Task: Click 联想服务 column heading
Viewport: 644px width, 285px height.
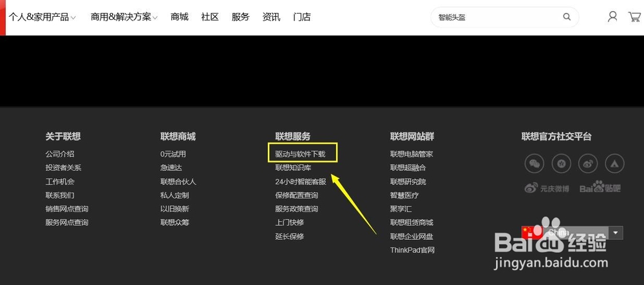Action: (293, 137)
